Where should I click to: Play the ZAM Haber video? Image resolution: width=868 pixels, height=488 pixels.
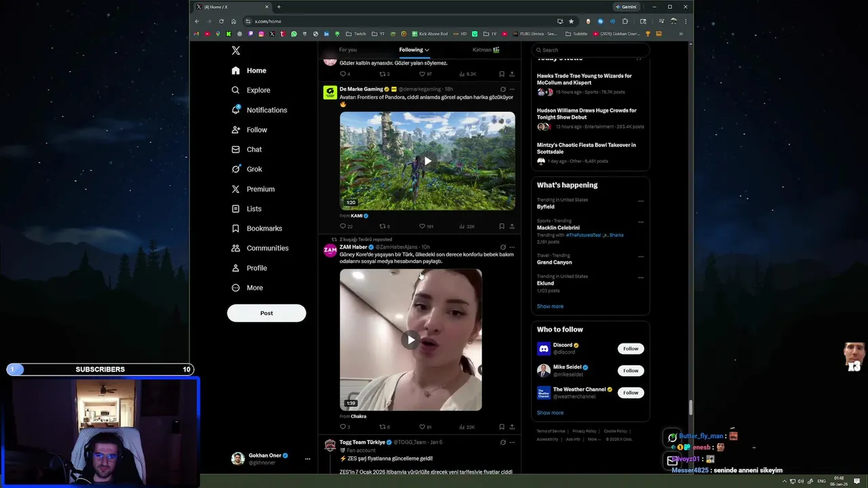[411, 340]
